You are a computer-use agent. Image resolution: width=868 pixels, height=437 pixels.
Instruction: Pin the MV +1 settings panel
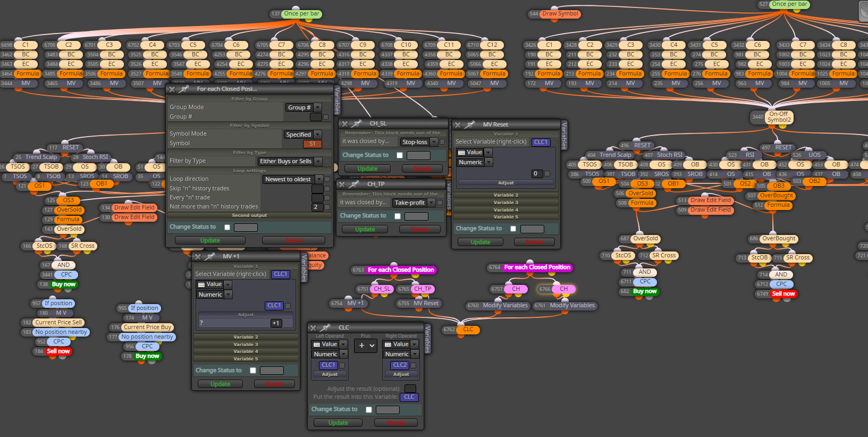point(210,256)
